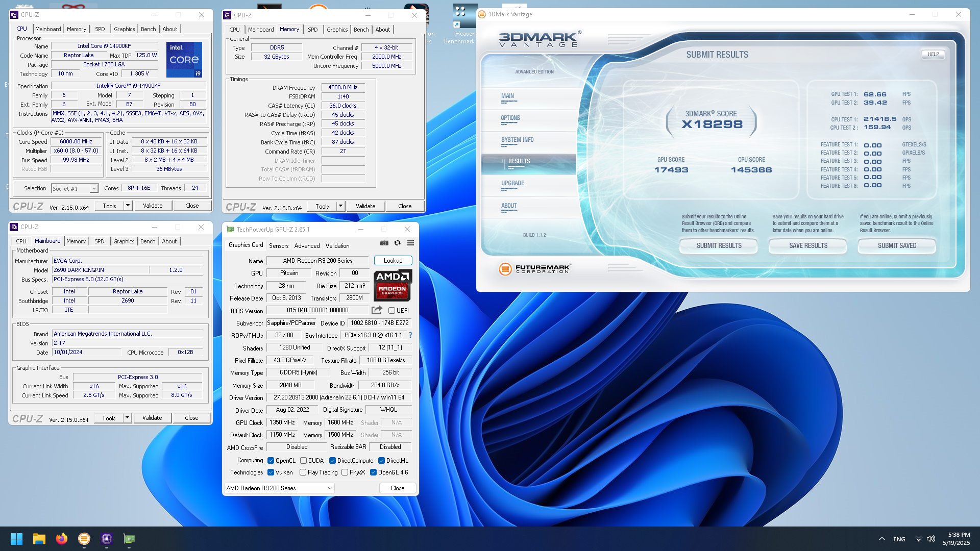Viewport: 980px width, 551px height.
Task: Click the BIOS export icon in GPU-Z
Action: 377,310
